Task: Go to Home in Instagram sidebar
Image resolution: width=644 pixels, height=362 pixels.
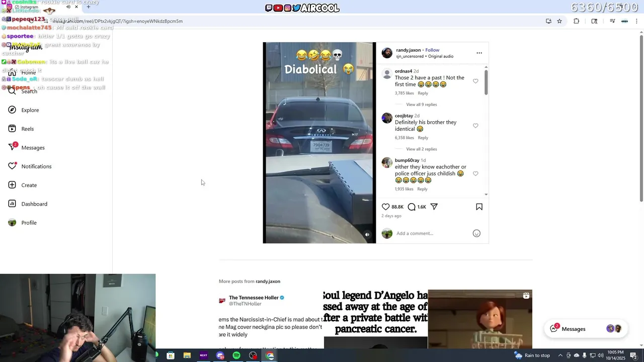Action: click(22, 72)
